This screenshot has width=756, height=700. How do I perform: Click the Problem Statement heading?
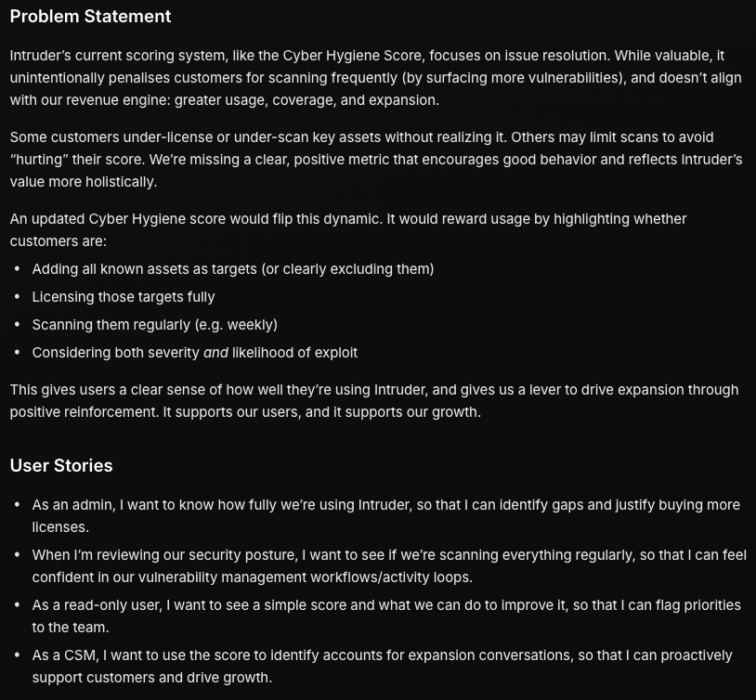click(90, 17)
